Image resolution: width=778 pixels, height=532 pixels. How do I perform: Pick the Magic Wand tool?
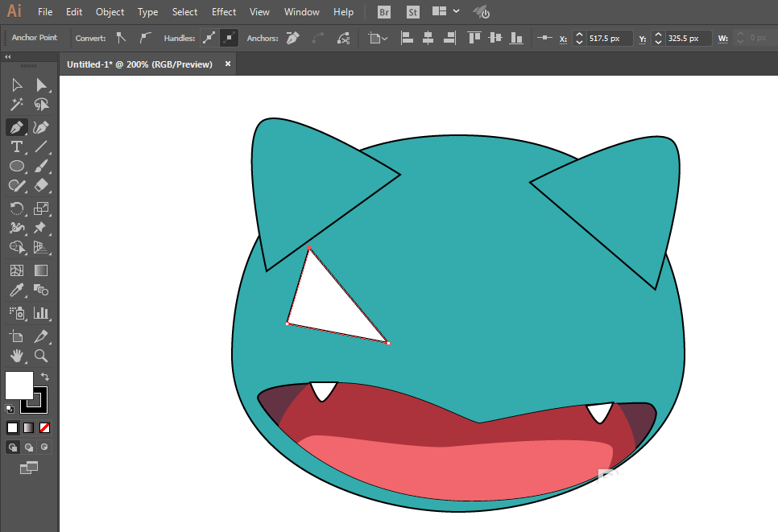(x=16, y=105)
